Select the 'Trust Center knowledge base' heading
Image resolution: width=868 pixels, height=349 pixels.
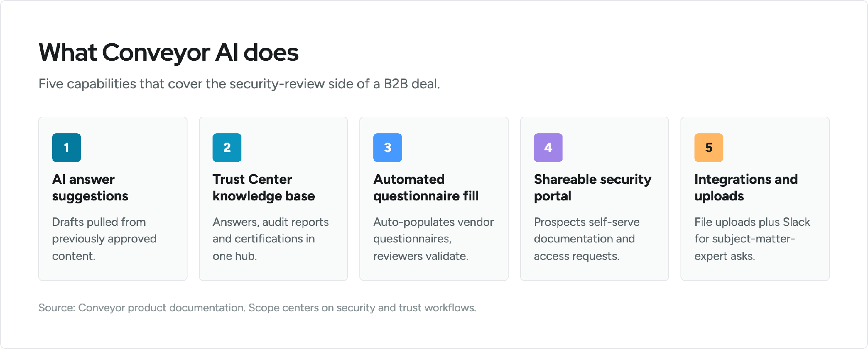pyautogui.click(x=264, y=188)
